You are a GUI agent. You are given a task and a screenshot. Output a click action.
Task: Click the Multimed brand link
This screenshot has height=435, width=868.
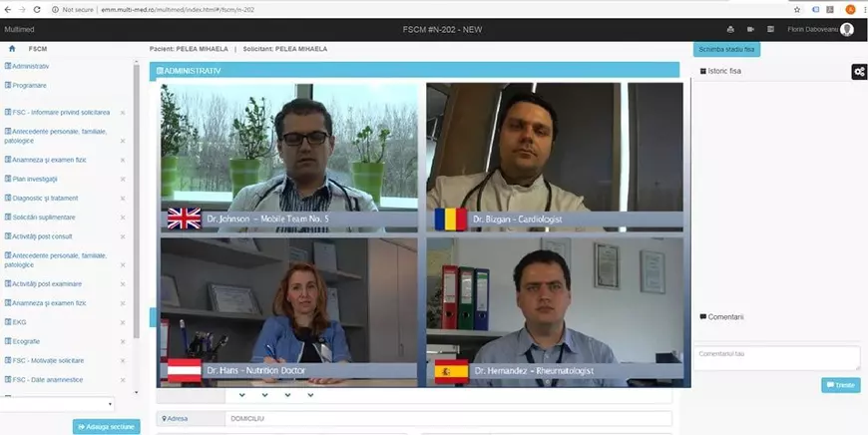pos(19,29)
